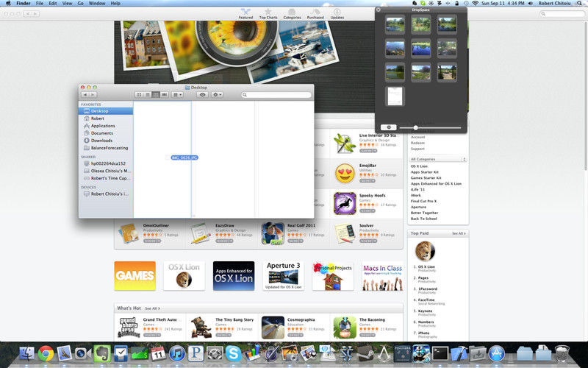Open the Apps Starter Kit link
Screen dimensions: 588x368
pos(425,172)
